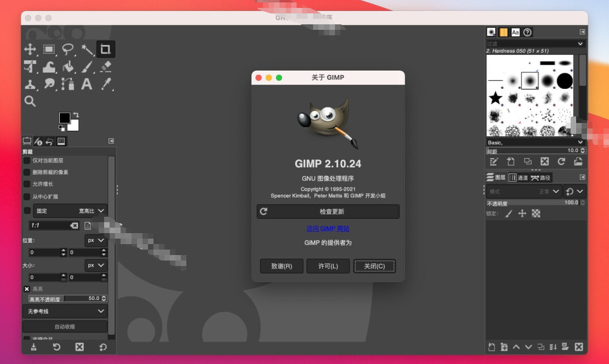Open the '无参考线' guides dropdown

click(x=65, y=311)
